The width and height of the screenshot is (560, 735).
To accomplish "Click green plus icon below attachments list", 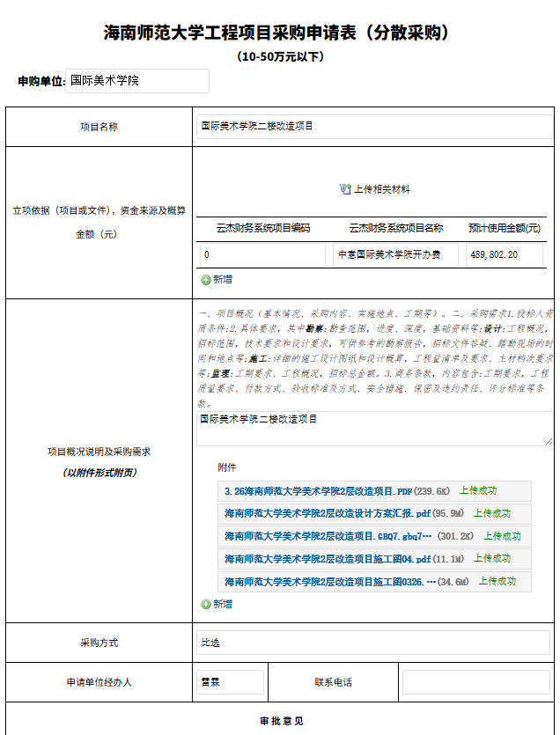I will pyautogui.click(x=206, y=605).
